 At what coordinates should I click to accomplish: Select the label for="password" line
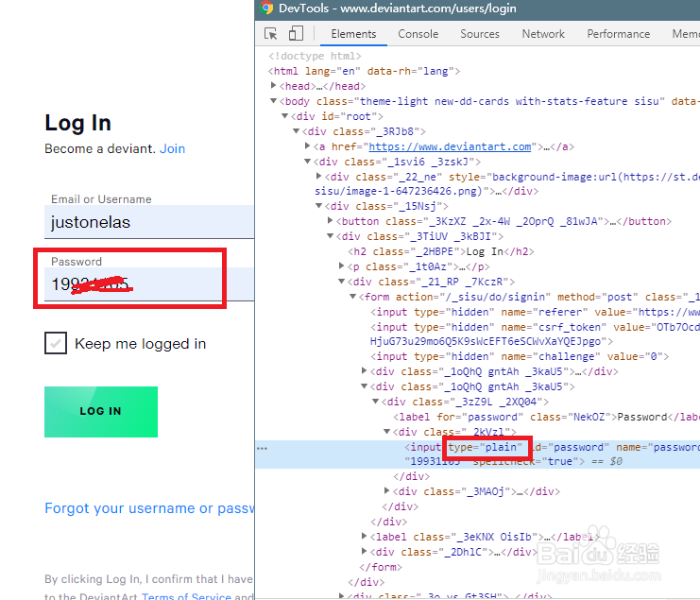point(546,417)
